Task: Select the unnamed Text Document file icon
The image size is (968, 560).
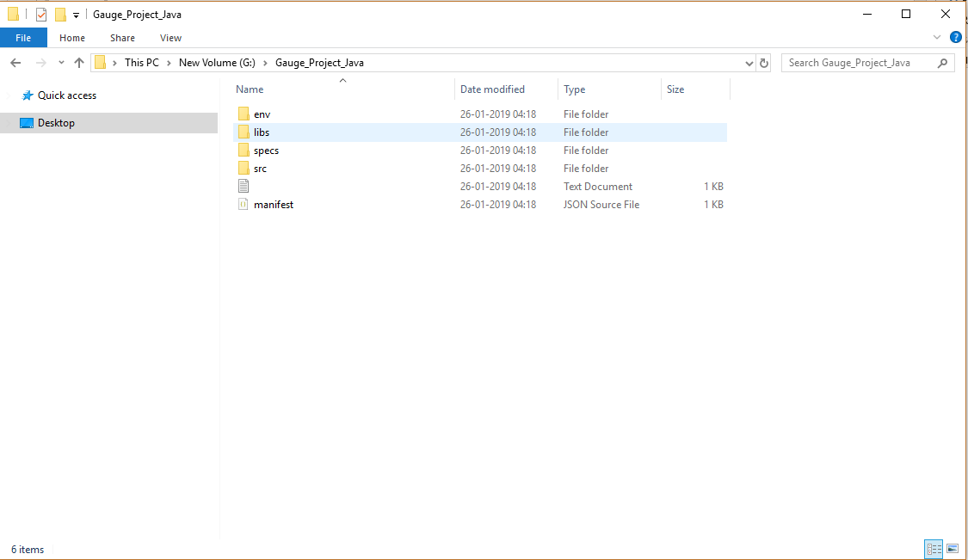Action: (244, 186)
